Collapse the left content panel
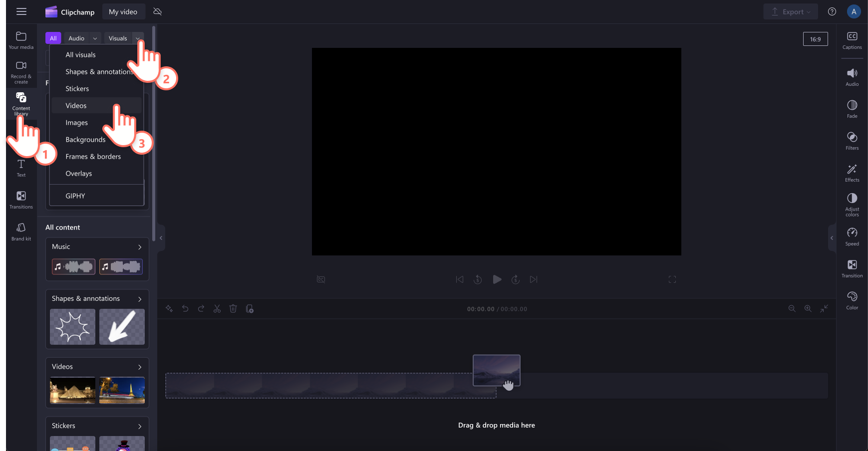The image size is (868, 451). [x=161, y=238]
